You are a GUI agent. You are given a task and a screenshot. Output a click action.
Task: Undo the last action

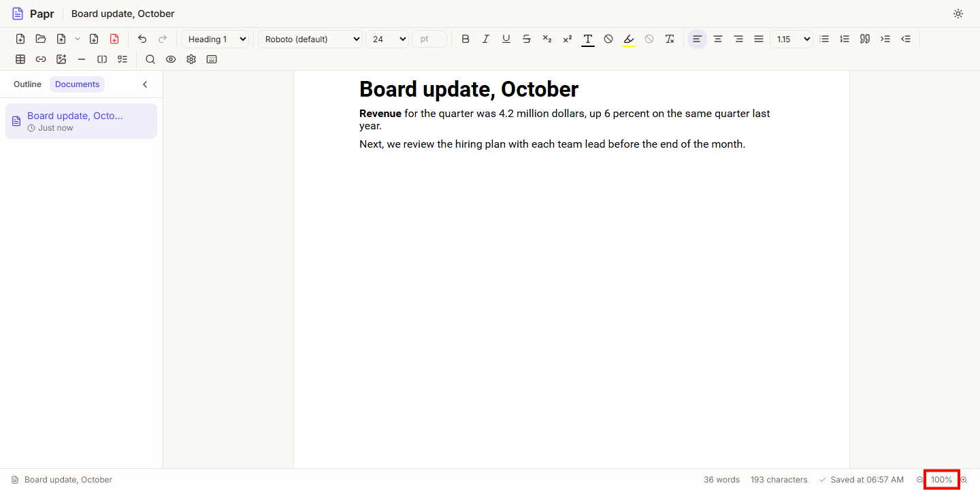click(x=142, y=39)
